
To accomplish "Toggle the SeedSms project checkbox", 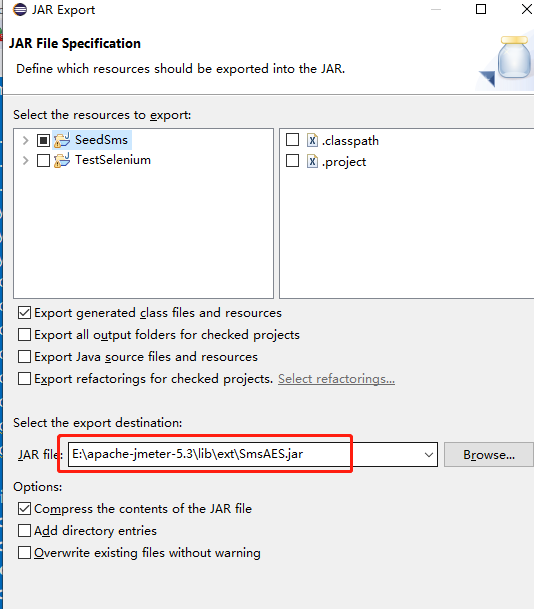I will pos(43,140).
